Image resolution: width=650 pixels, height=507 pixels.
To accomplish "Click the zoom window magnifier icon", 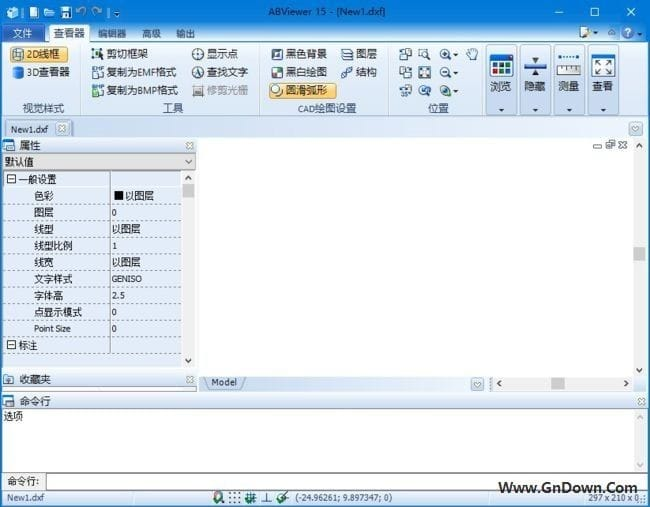I will pyautogui.click(x=424, y=54).
